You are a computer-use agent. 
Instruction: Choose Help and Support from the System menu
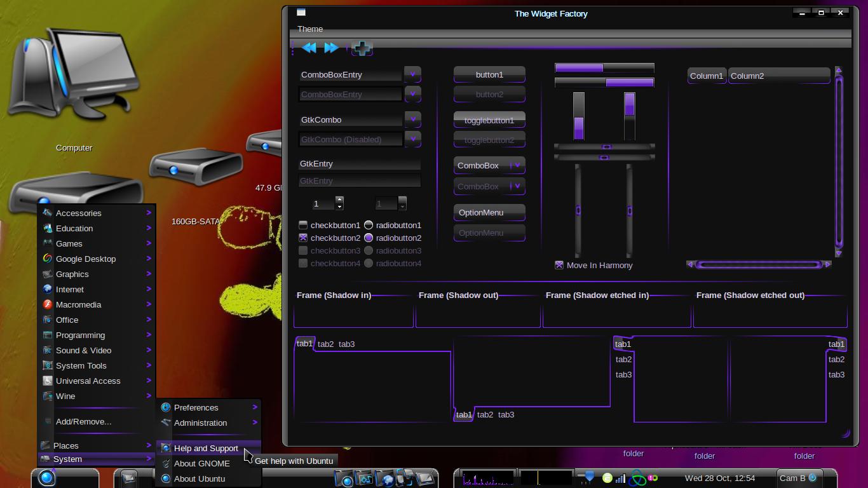[208, 448]
